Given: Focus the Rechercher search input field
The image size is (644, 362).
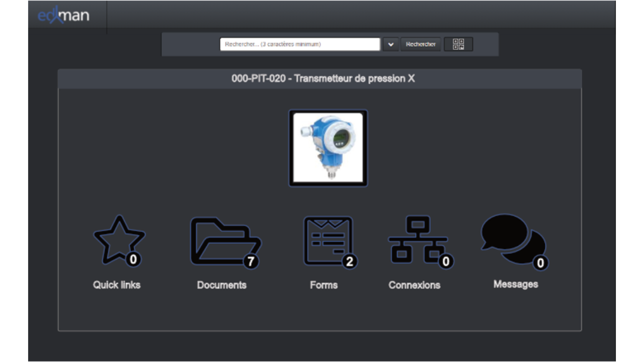Looking at the screenshot, I should [x=300, y=44].
